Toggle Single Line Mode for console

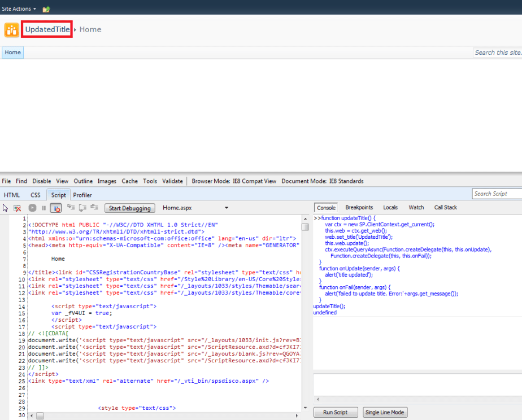click(385, 412)
